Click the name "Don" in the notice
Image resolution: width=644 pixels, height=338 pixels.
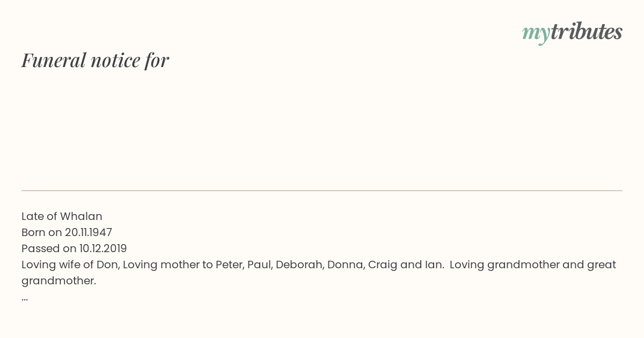[107, 264]
